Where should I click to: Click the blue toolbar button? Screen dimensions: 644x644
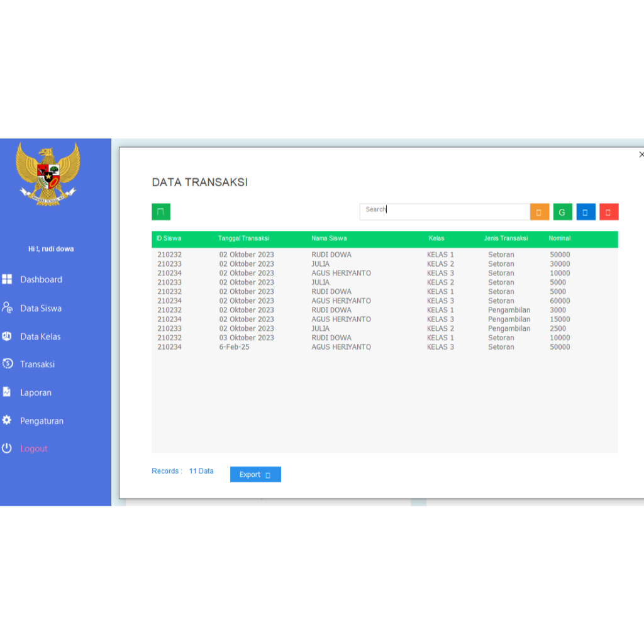click(x=586, y=212)
